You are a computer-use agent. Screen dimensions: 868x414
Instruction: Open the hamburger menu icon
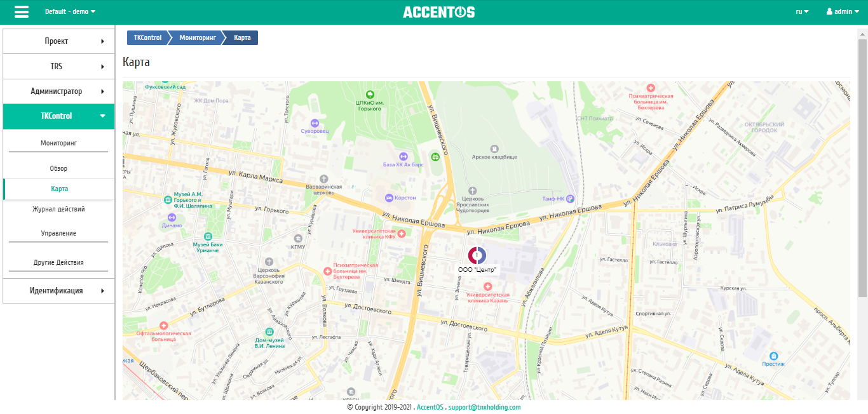pos(21,12)
